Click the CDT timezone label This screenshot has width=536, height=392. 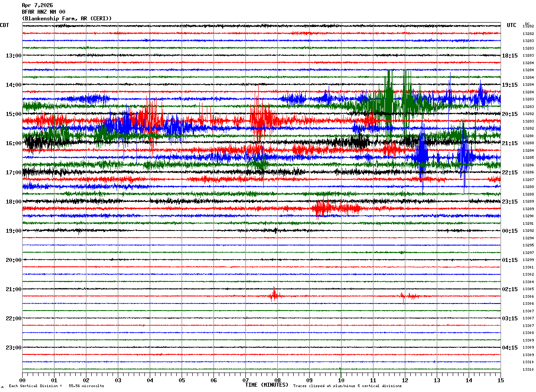(5, 25)
